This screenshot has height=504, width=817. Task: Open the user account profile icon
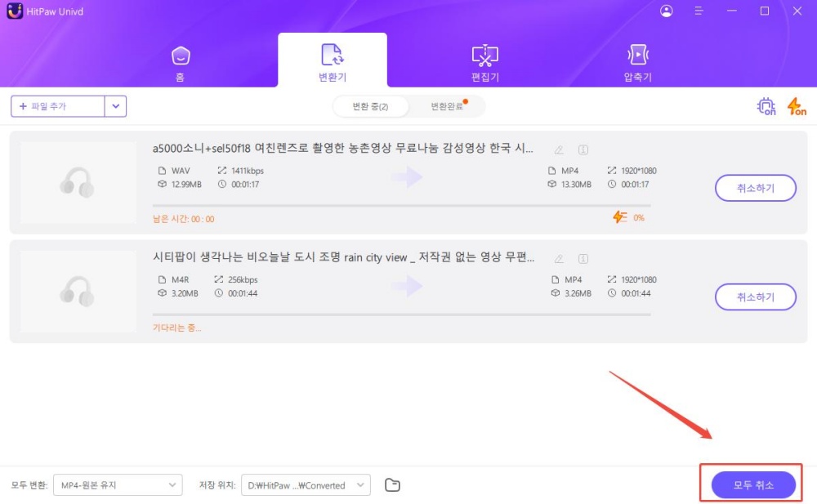click(666, 11)
